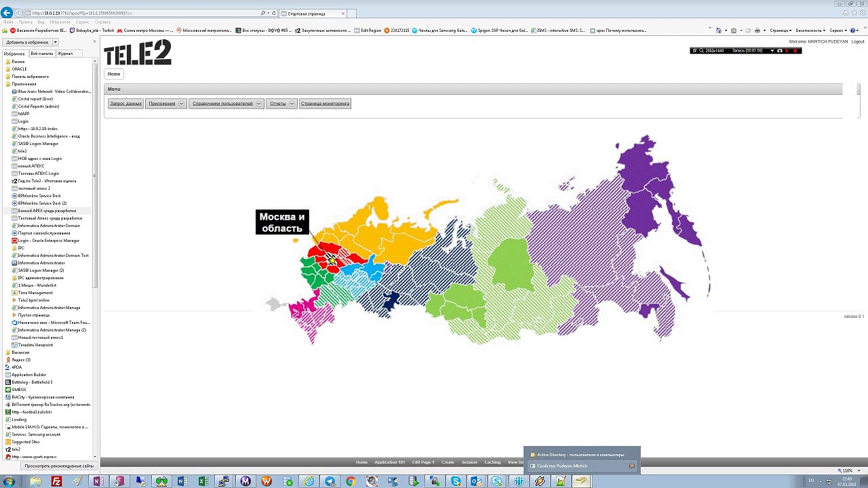
Task: Open the ORACLE favorites folder
Action: (19, 69)
